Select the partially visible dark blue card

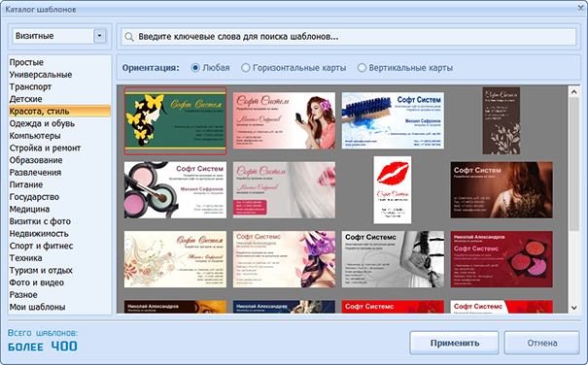pyautogui.click(x=284, y=307)
